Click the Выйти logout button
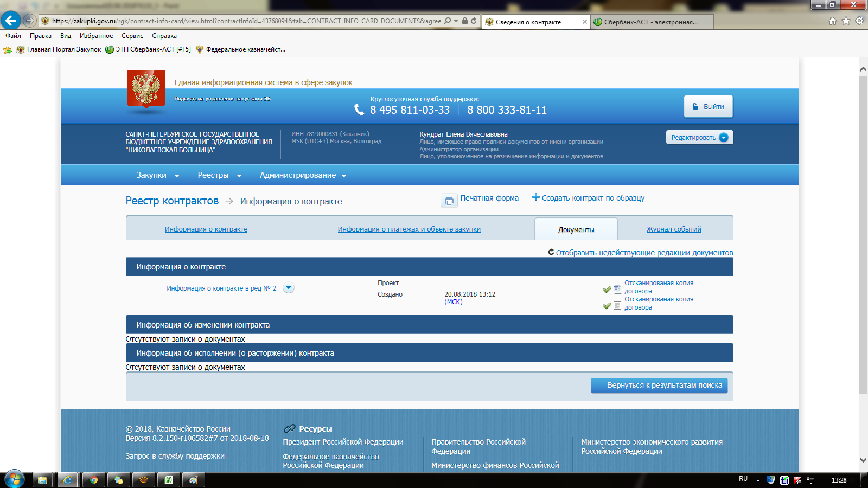868x488 pixels. 709,106
